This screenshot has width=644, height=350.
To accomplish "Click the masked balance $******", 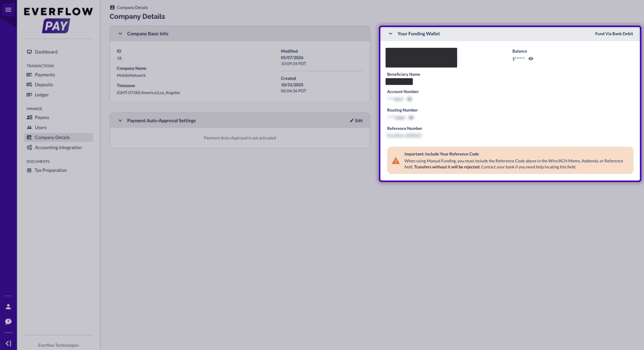I will (x=518, y=59).
